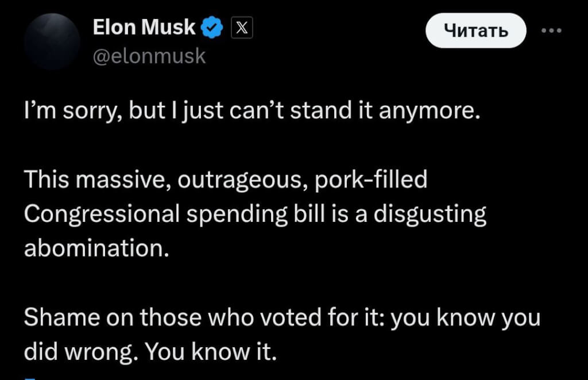Open the @elonmusk handle link
The image size is (588, 380).
(149, 56)
